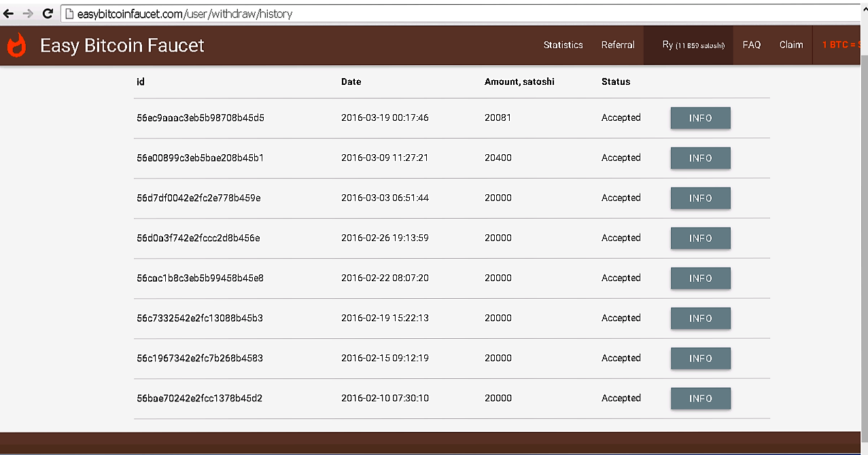Image resolution: width=868 pixels, height=455 pixels.
Task: Select id 56c7332542e2fc13088b45b3
Action: (200, 318)
